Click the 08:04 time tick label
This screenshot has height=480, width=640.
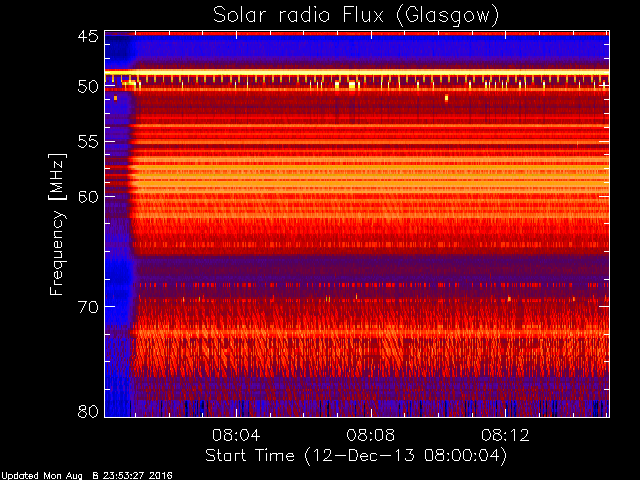pyautogui.click(x=236, y=435)
